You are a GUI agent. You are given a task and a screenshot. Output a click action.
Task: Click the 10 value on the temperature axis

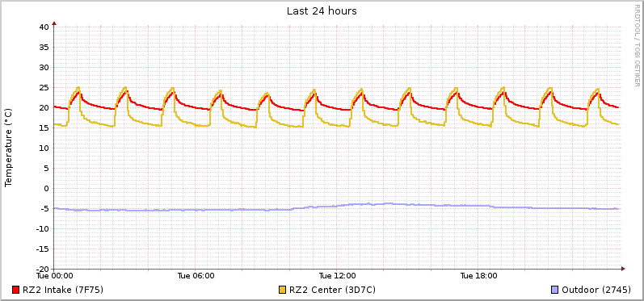(44, 148)
